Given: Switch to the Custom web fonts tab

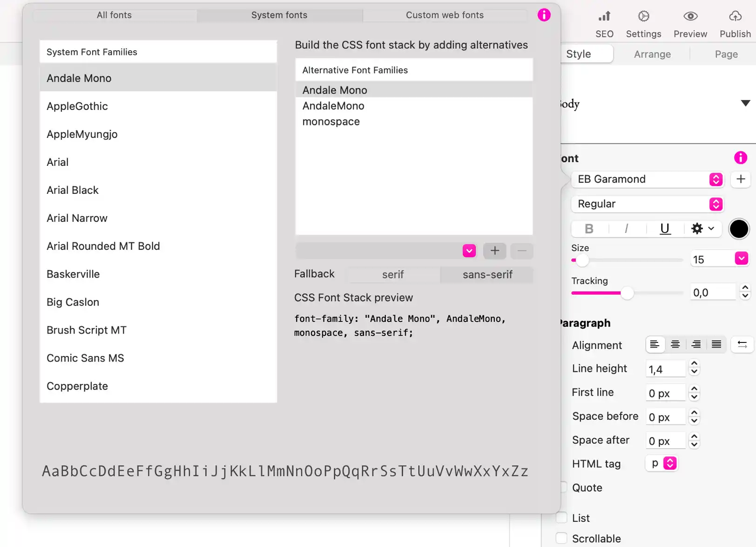Looking at the screenshot, I should (x=445, y=15).
